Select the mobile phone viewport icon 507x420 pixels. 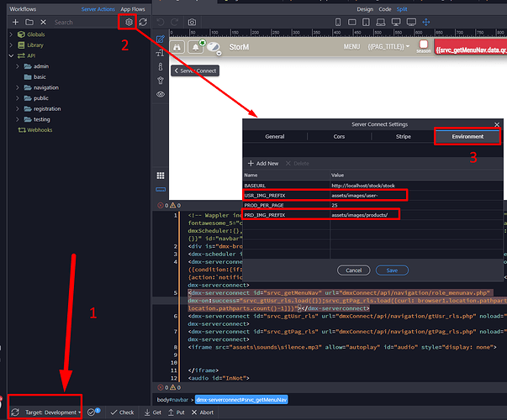coord(338,22)
